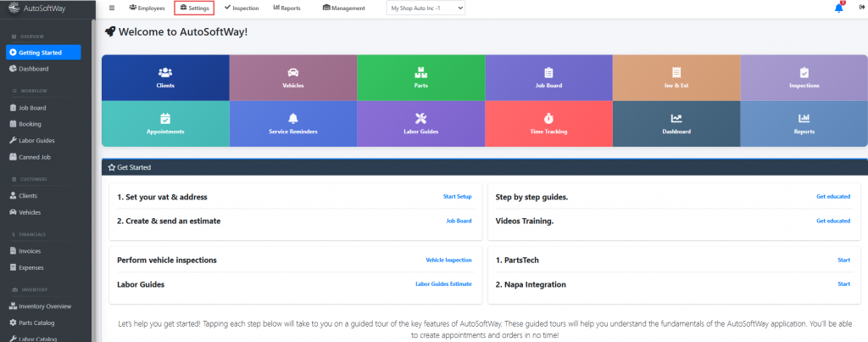Click the Vehicle Inspection link

pos(448,260)
